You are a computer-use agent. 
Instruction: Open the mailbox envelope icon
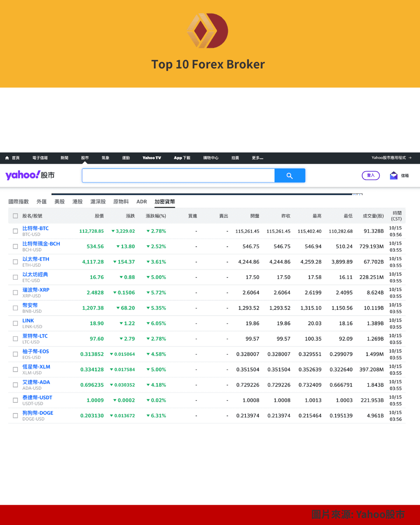tap(394, 176)
